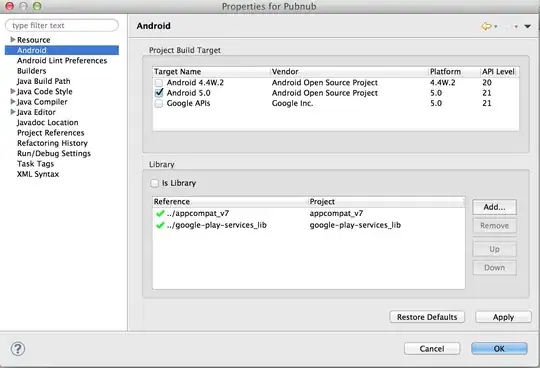Click green checkmark icon for ../appcompat_v7

(160, 213)
